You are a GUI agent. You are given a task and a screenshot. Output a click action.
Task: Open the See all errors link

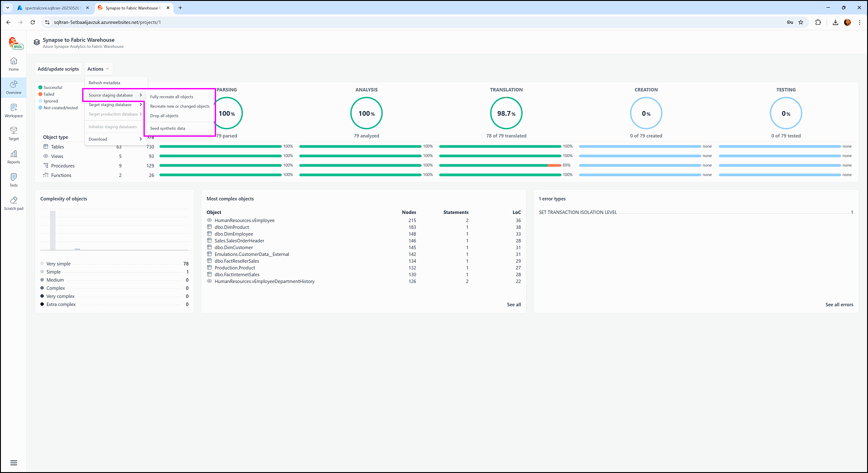839,305
